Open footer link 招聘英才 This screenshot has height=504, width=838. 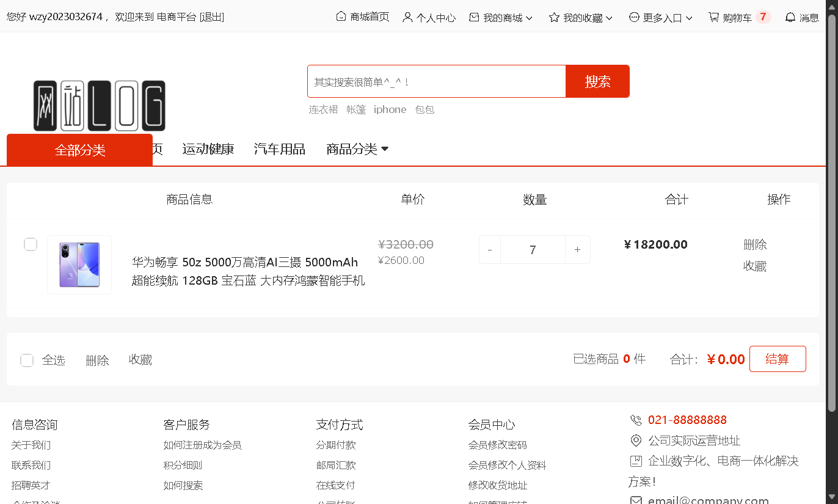31,486
